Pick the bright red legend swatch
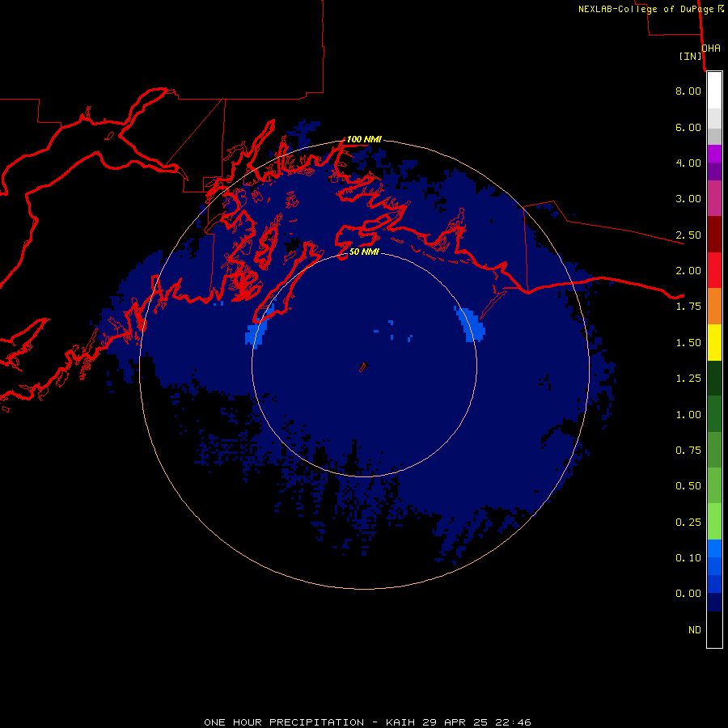The image size is (728, 728). [x=714, y=270]
